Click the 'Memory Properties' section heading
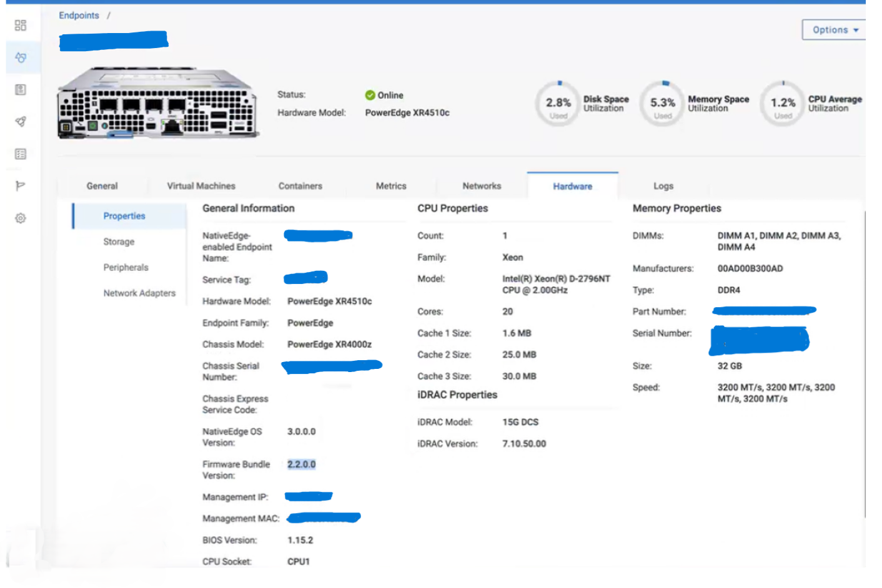882x588 pixels. coord(677,208)
